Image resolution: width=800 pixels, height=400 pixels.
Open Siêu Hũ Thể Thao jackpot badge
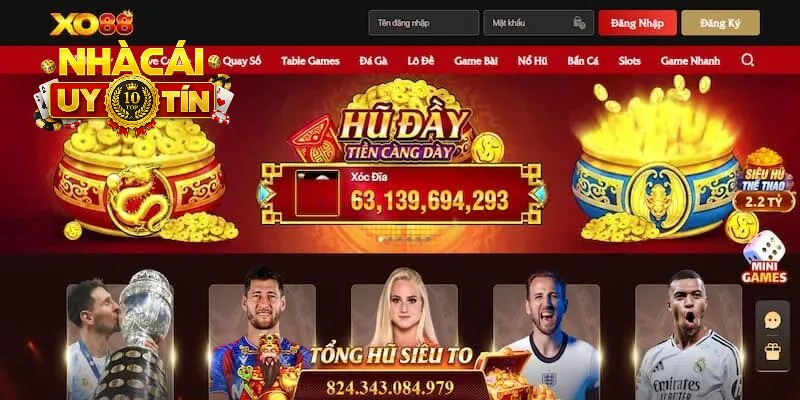(x=764, y=180)
